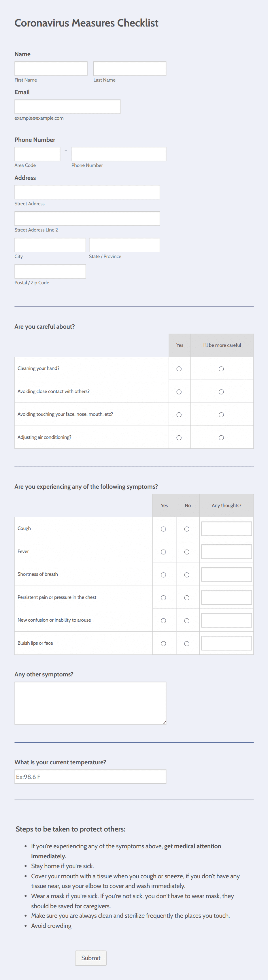Select Yes for Cleaning your hand
Viewport: 268px width, 980px height.
coord(179,369)
